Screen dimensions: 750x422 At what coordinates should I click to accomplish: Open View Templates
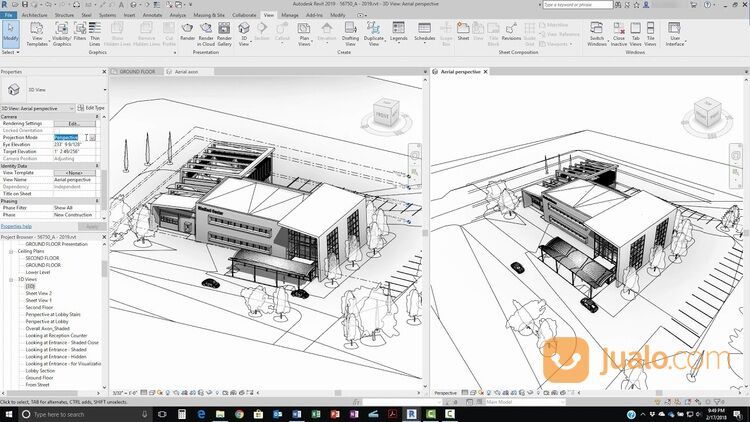tap(37, 34)
